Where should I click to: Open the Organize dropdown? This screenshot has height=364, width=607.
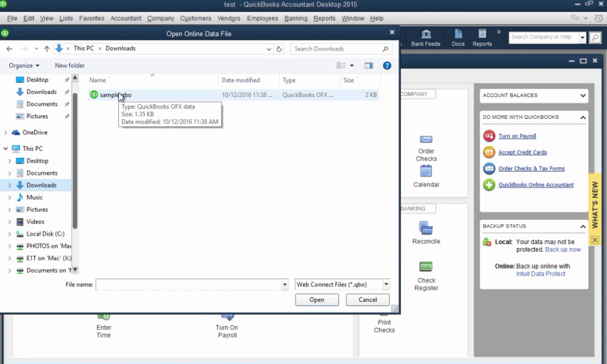pyautogui.click(x=24, y=65)
